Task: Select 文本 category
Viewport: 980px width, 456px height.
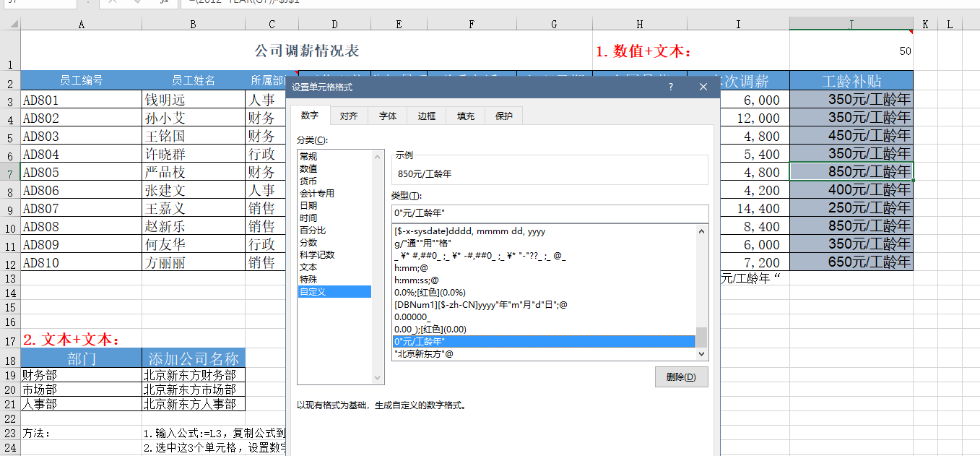Action: tap(334, 267)
